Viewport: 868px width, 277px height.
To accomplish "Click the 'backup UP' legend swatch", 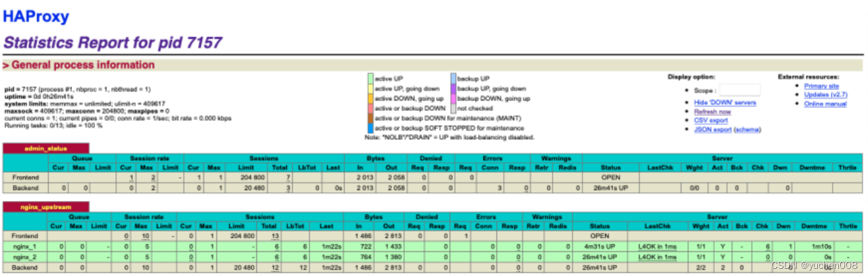I will pos(452,79).
